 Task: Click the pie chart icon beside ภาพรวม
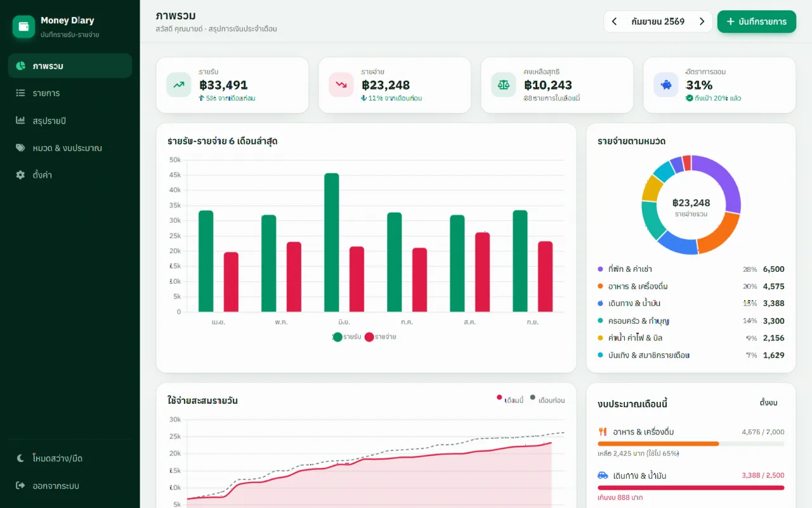click(x=21, y=66)
